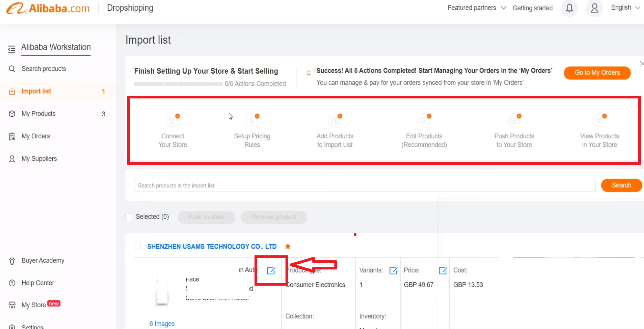Click the My Orders clipboard icon

point(12,136)
